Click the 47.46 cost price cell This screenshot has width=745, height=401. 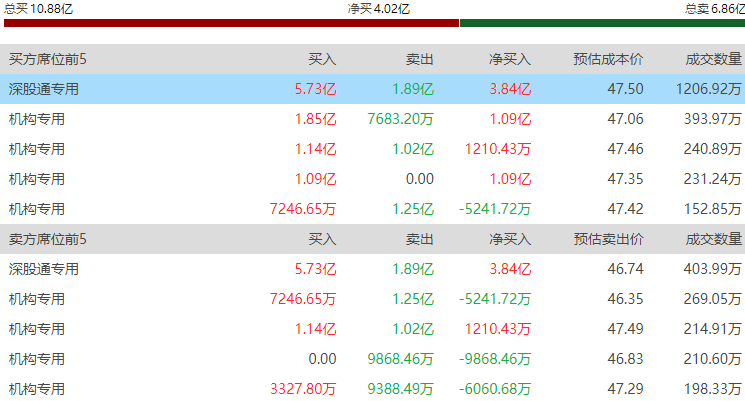click(x=625, y=149)
